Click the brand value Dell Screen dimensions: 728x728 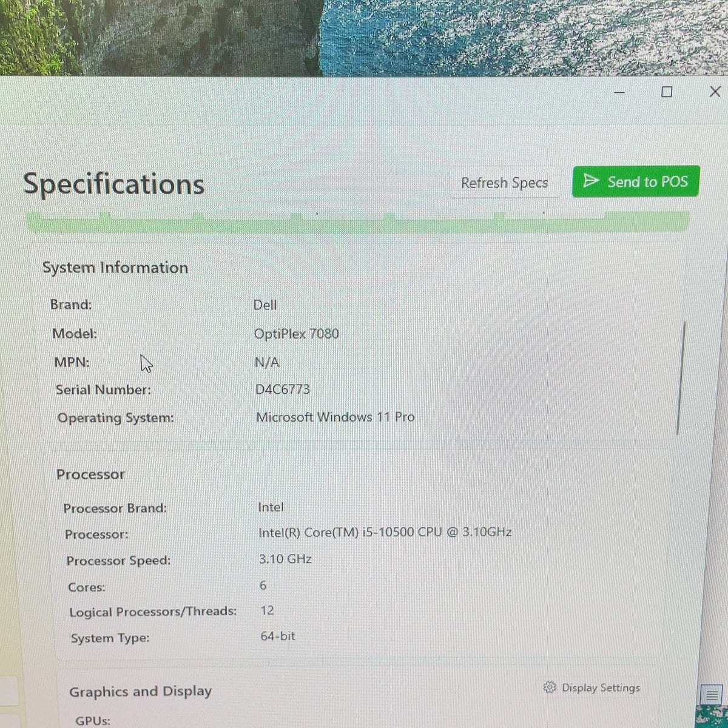tap(265, 305)
